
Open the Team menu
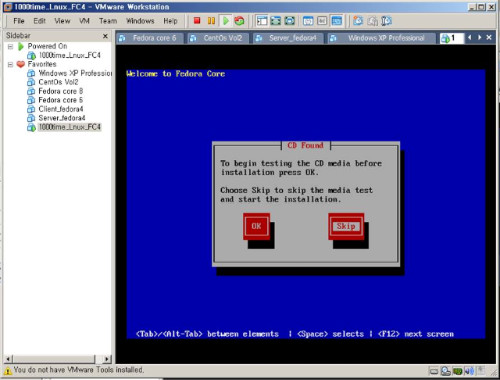108,21
